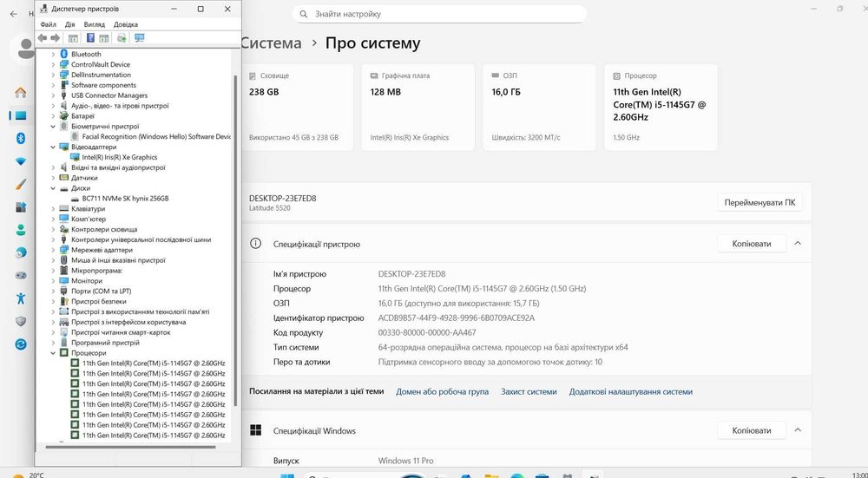The image size is (868, 478).
Task: Click Система breadcrumb in Settings header
Action: click(x=271, y=43)
